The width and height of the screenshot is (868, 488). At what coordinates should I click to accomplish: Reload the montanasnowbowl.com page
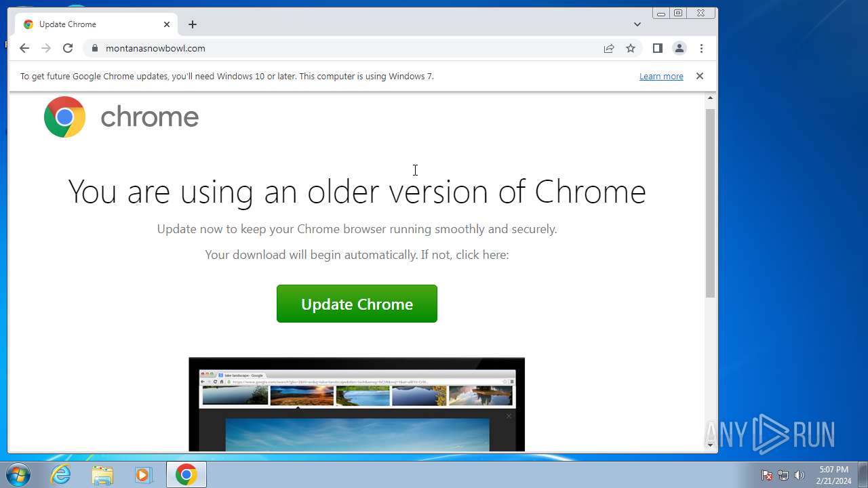[x=68, y=48]
